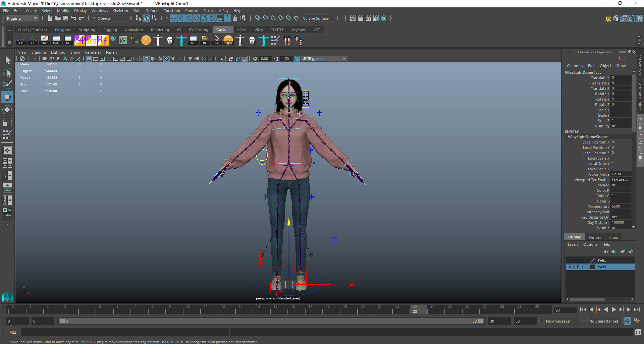The image size is (644, 344).
Task: Toggle wireframe on shaded in viewport
Action: [160, 59]
